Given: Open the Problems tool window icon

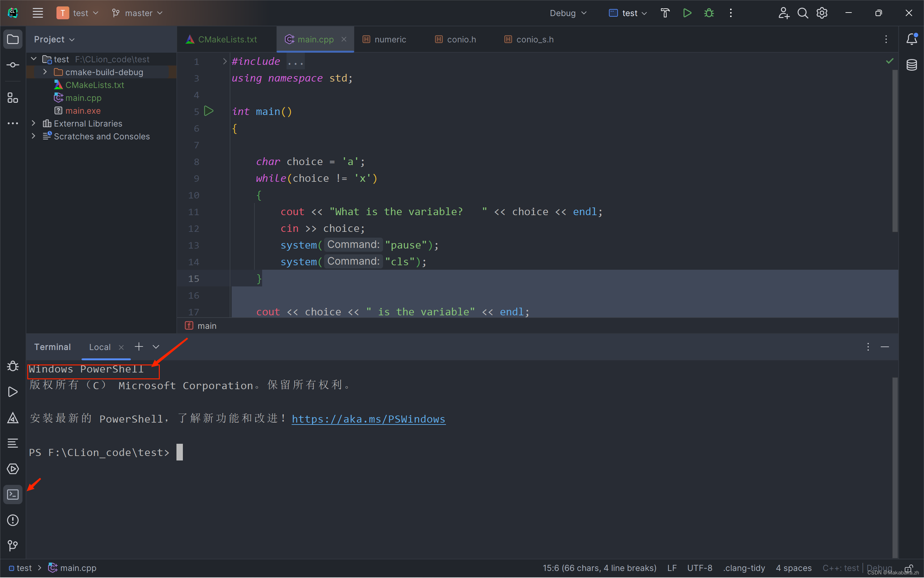Looking at the screenshot, I should coord(13,520).
